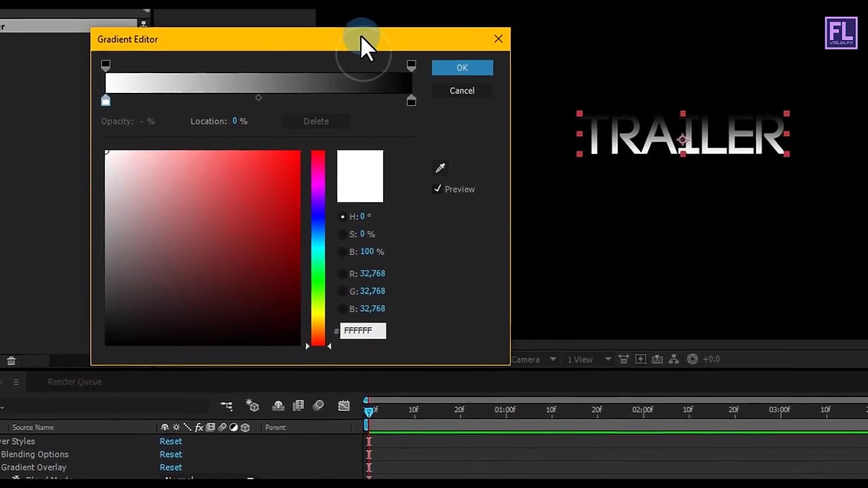Open Fast Previews icon in viewer
868x488 pixels.
pos(641,359)
